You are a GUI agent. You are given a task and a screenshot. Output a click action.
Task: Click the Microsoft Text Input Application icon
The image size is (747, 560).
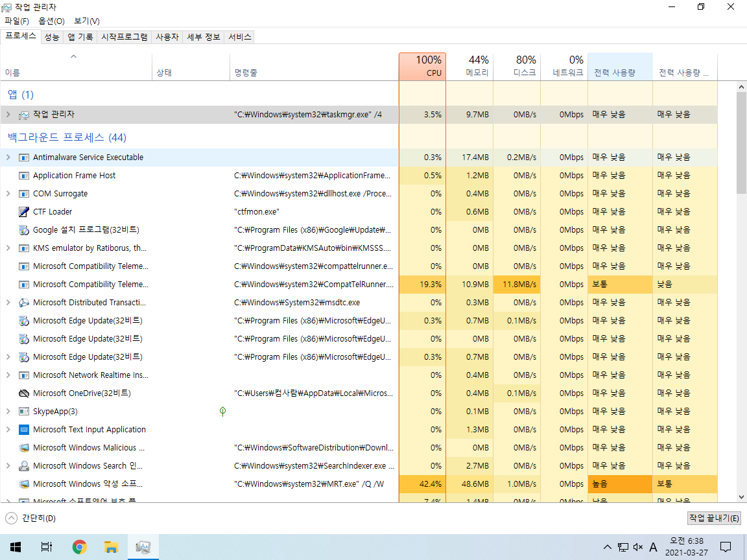point(24,430)
